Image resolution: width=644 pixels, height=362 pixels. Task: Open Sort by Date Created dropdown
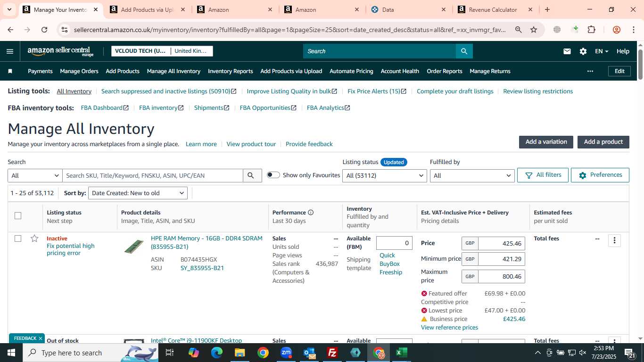(x=138, y=193)
